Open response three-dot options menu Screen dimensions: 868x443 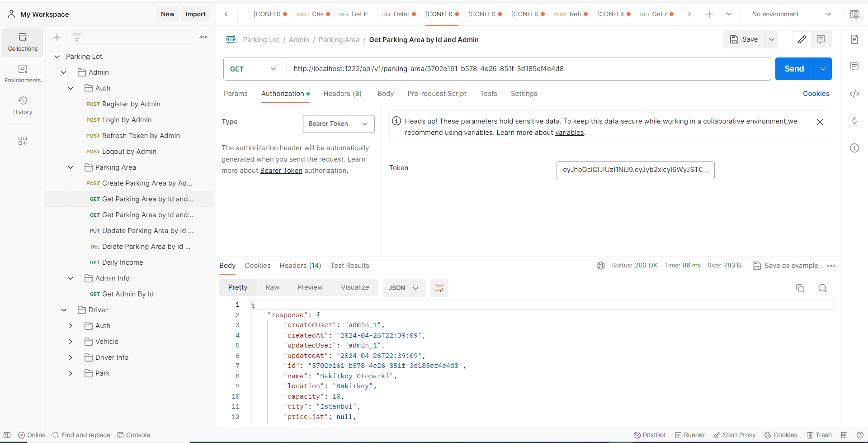[831, 266]
